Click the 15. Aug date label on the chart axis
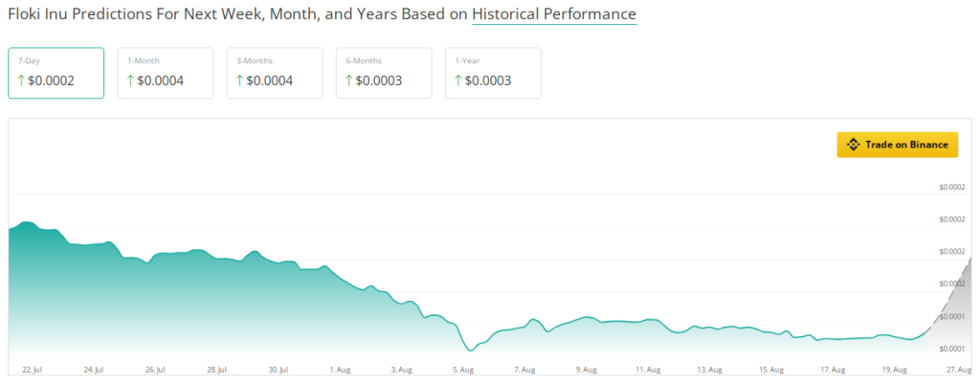980x386 pixels. [x=771, y=370]
